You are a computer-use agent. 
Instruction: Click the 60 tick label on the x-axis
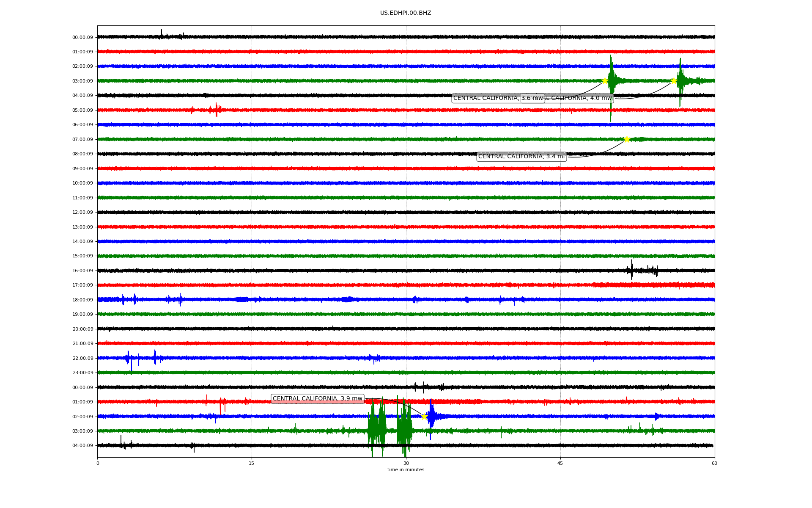(714, 463)
